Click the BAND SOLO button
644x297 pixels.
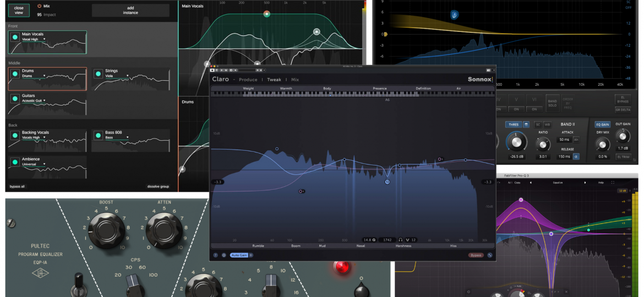coord(553,103)
